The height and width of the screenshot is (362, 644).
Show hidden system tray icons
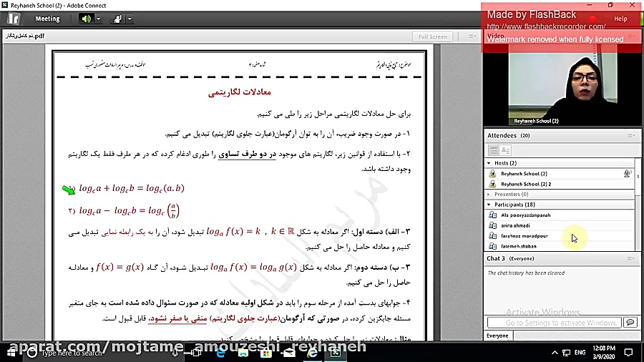[555, 352]
